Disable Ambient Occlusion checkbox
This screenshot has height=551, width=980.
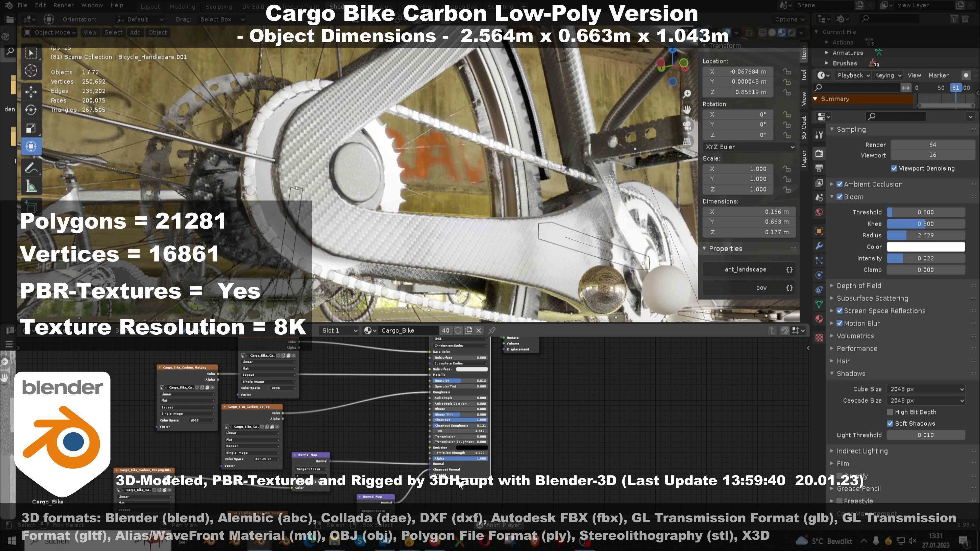coord(840,184)
